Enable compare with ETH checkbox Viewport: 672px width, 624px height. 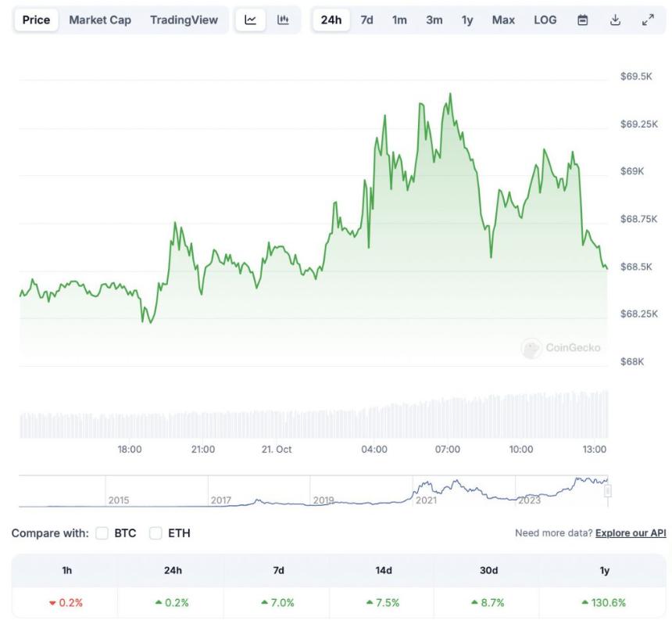tap(155, 533)
